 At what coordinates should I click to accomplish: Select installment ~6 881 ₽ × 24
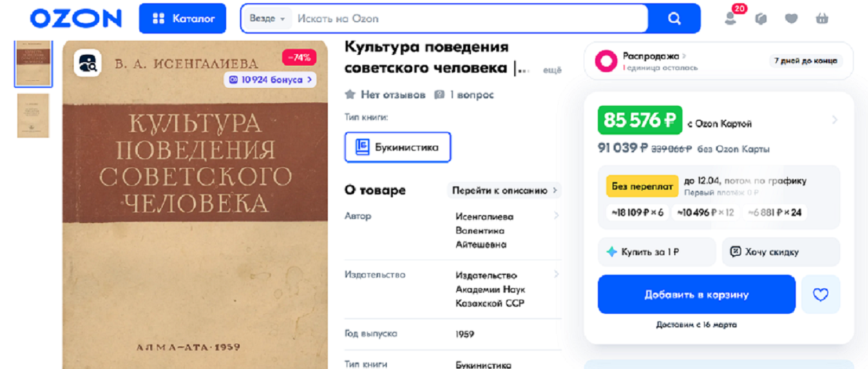point(774,212)
